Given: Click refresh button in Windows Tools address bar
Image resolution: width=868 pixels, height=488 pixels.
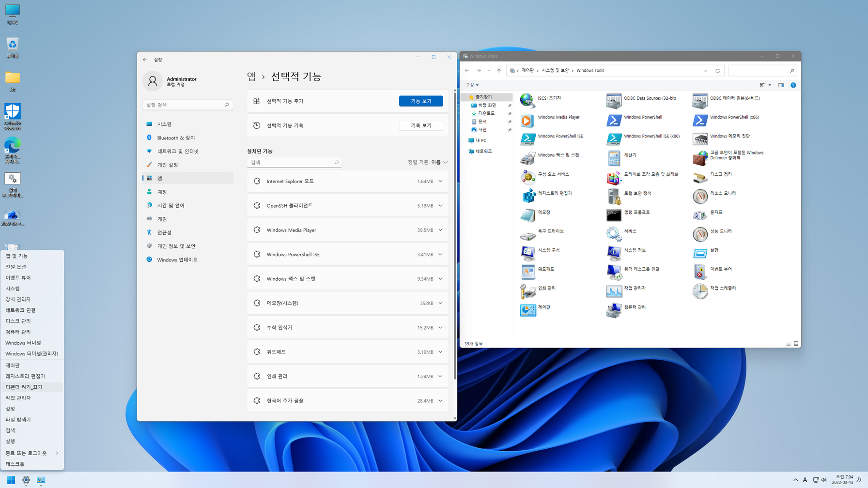Looking at the screenshot, I should (x=717, y=71).
